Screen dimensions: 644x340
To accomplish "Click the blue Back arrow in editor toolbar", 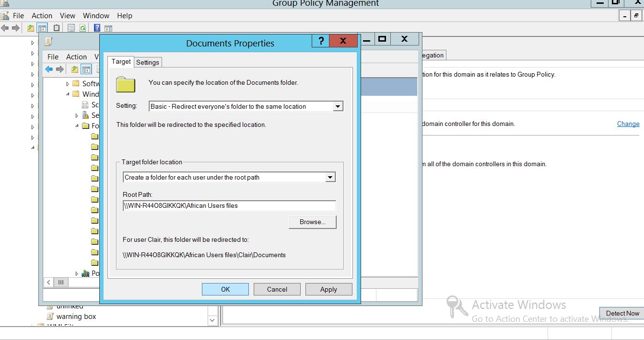I will [x=49, y=69].
